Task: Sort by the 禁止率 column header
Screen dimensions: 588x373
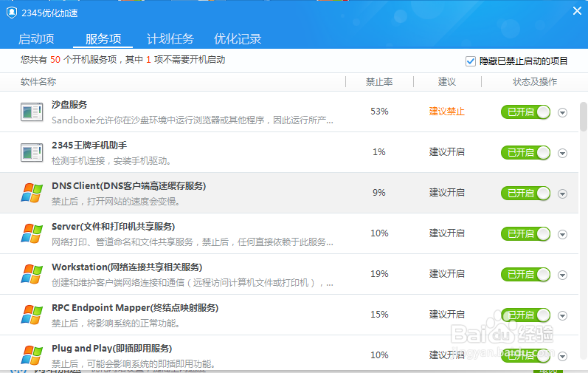Action: (379, 81)
